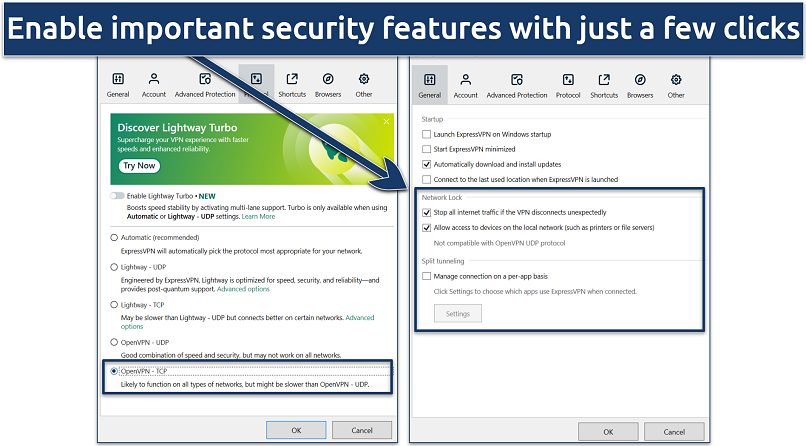
Task: Open the Shortcuts icon in right window
Action: 604,80
